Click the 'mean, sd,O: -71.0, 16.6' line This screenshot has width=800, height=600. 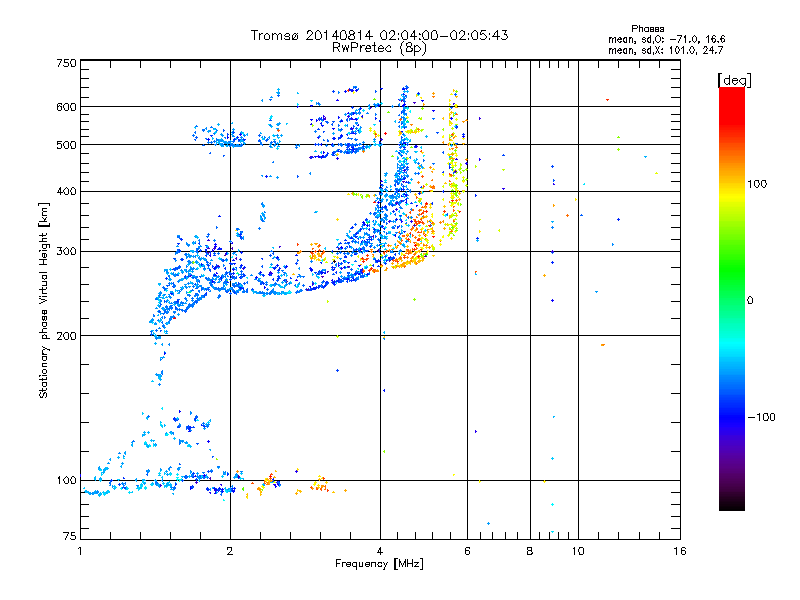[666, 39]
